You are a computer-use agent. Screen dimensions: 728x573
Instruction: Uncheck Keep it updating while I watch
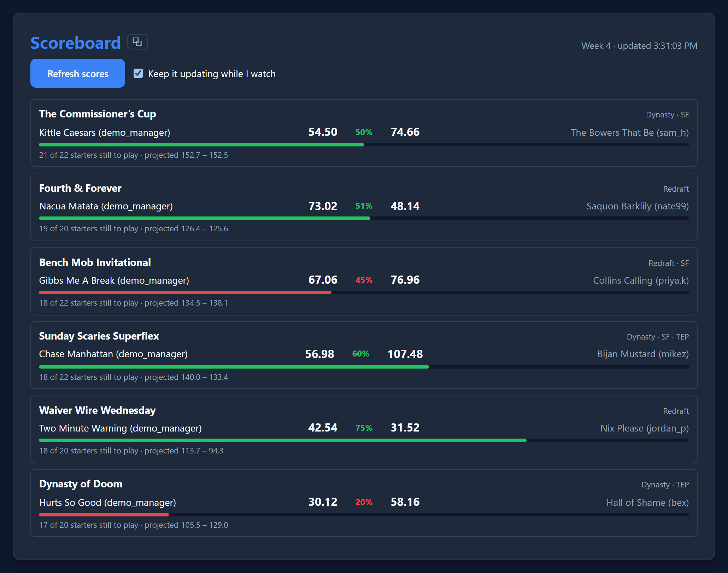pyautogui.click(x=138, y=73)
